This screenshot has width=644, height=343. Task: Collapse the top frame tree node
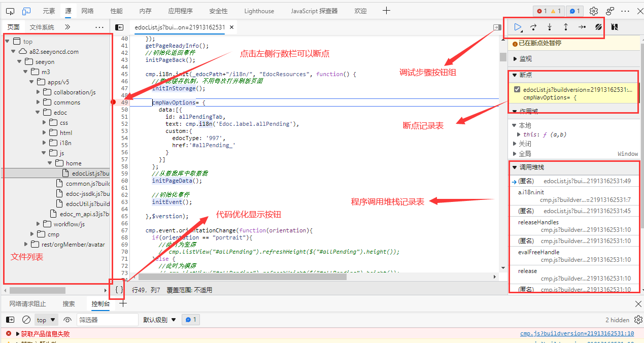tap(7, 41)
